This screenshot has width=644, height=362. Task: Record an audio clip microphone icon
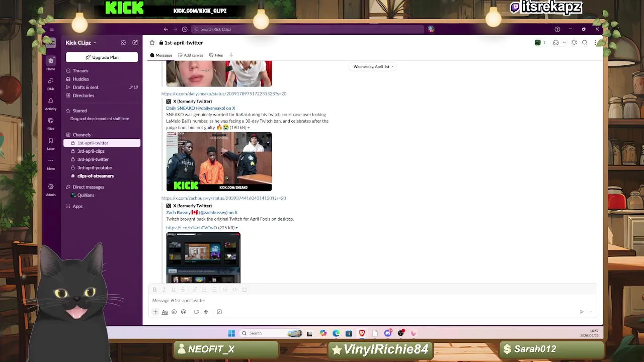coord(206,312)
